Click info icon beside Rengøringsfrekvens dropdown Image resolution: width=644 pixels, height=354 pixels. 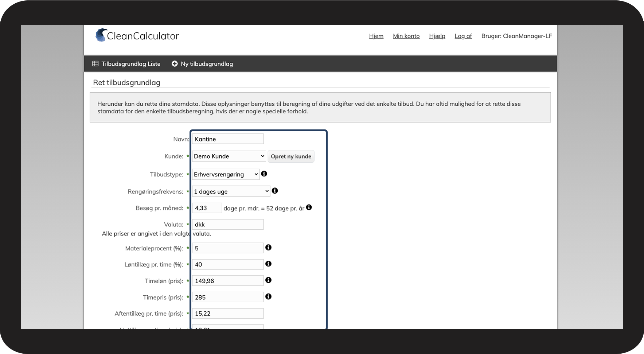[x=275, y=191]
